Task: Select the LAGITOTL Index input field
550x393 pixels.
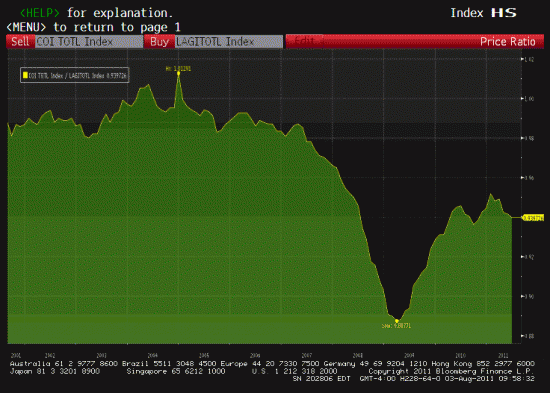Action: coord(229,42)
